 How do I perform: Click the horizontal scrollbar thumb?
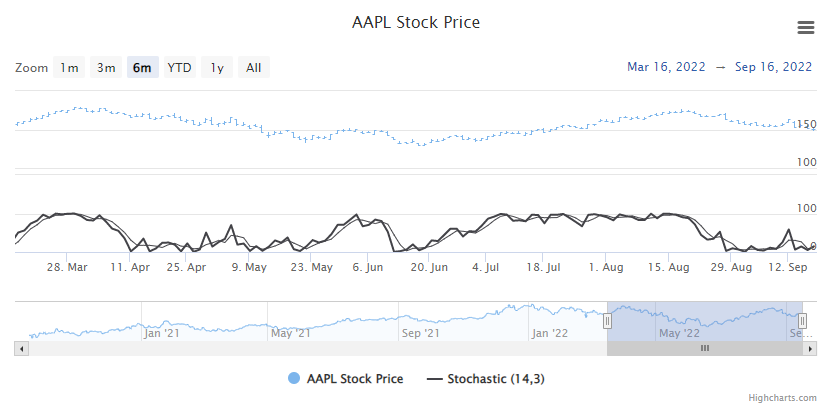(704, 348)
